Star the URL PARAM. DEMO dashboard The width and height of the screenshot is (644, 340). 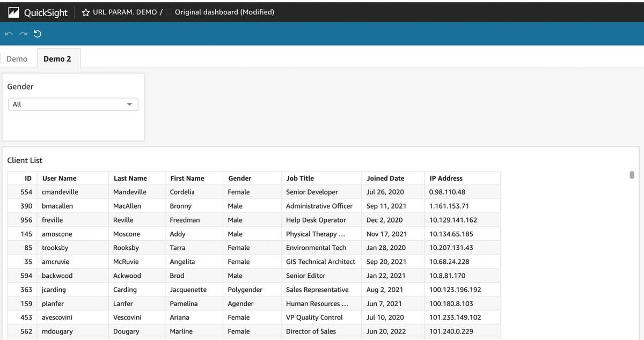click(x=86, y=12)
